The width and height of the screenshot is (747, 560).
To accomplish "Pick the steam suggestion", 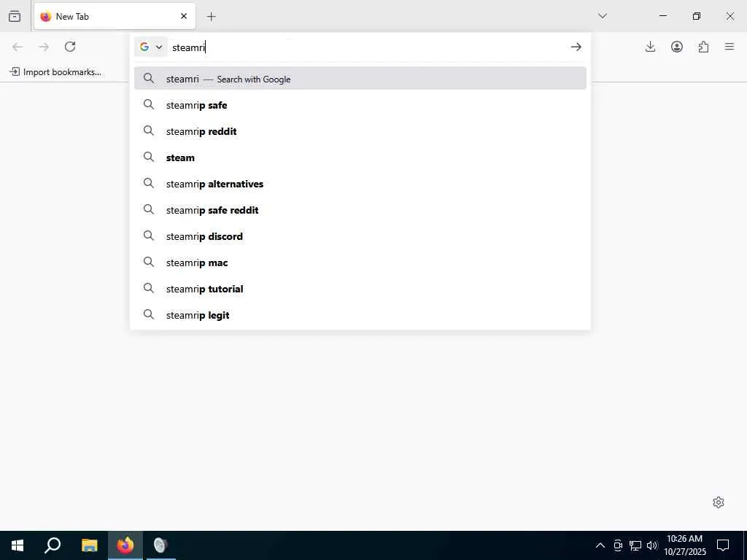I will (x=360, y=157).
